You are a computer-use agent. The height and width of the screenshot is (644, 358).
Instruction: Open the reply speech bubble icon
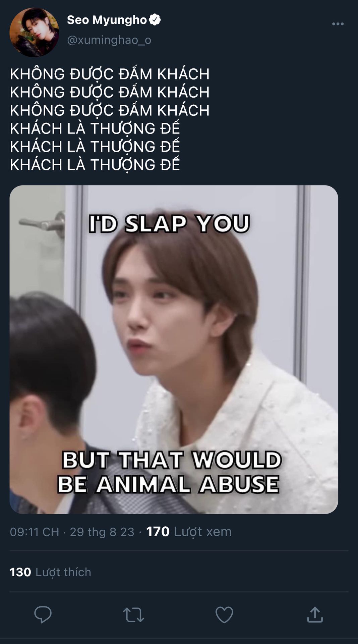click(43, 614)
